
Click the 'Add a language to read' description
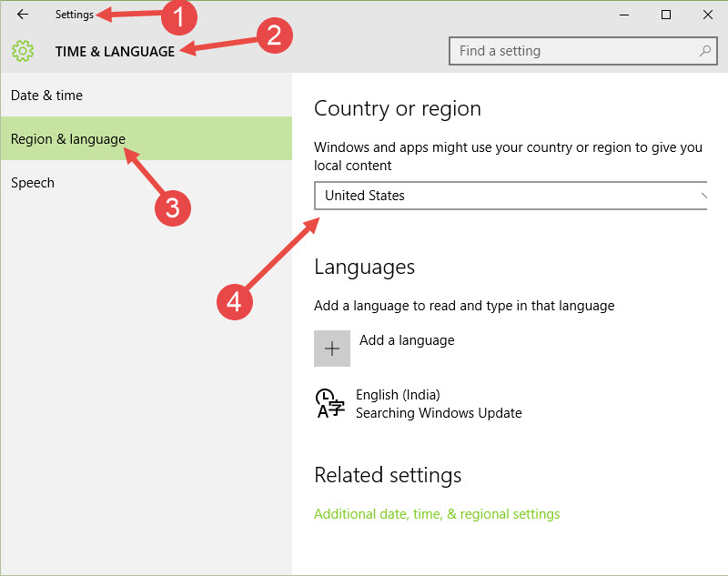[x=464, y=306]
